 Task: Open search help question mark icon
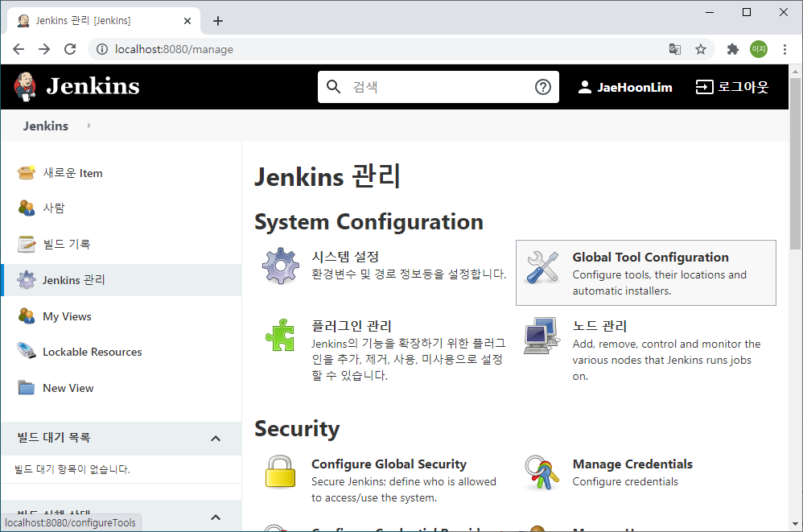click(543, 87)
